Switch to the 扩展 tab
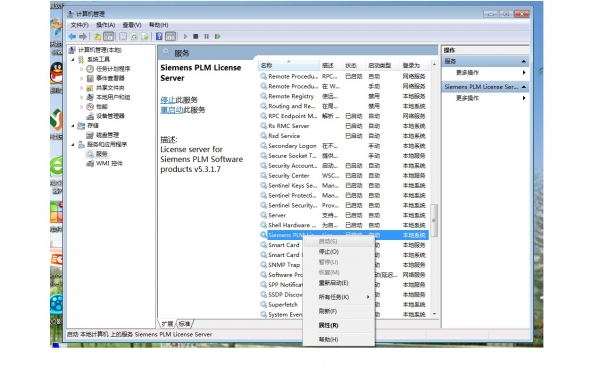 167,324
